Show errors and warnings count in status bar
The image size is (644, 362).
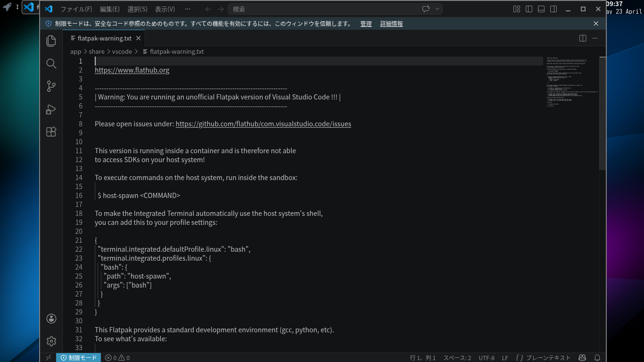[117, 358]
